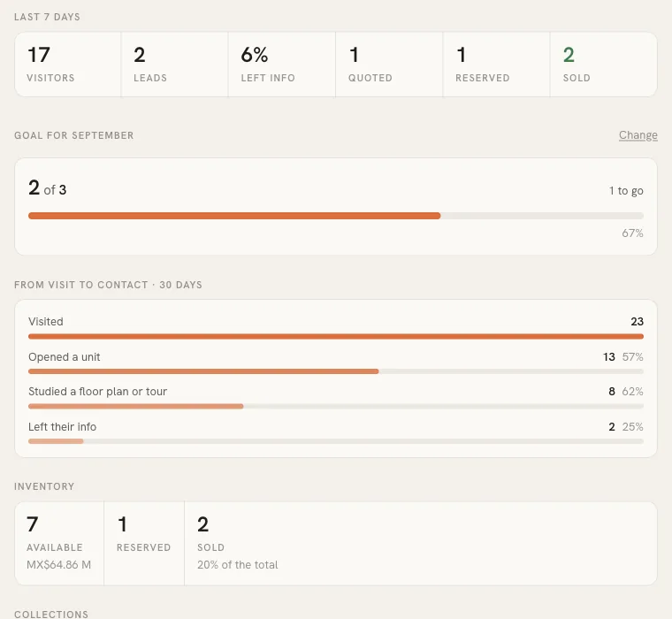Select the green 2 Sold stat
The height and width of the screenshot is (619, 672).
coord(603,65)
